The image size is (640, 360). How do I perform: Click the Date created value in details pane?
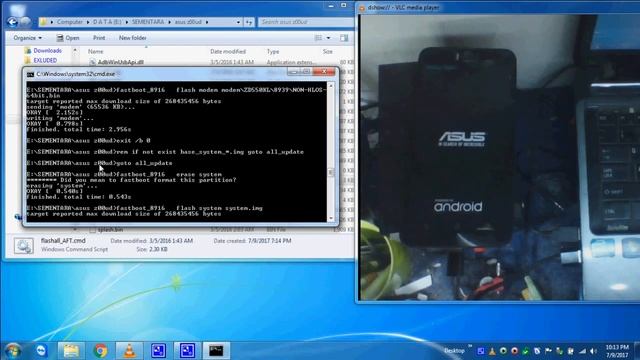(269, 241)
